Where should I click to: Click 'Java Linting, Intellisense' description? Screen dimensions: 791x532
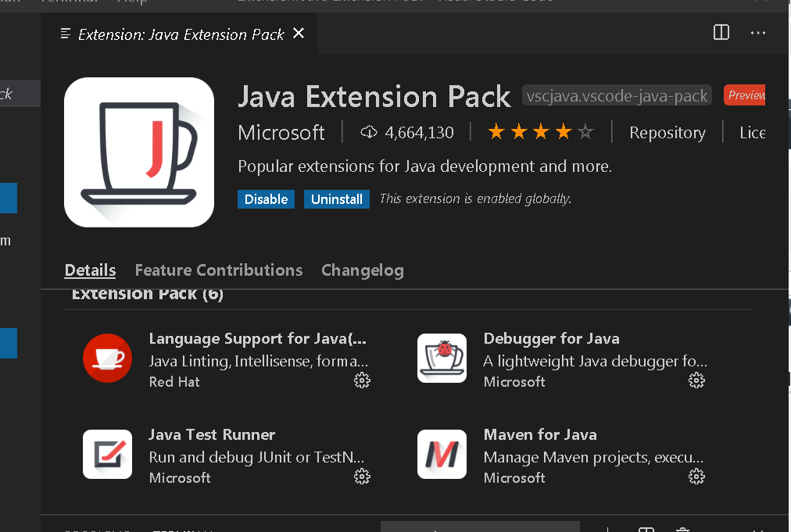(x=258, y=361)
